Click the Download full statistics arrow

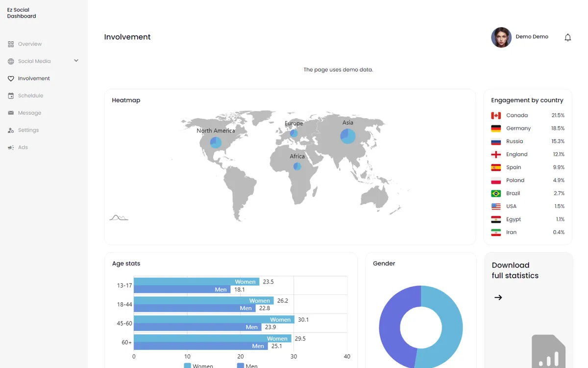coord(498,297)
